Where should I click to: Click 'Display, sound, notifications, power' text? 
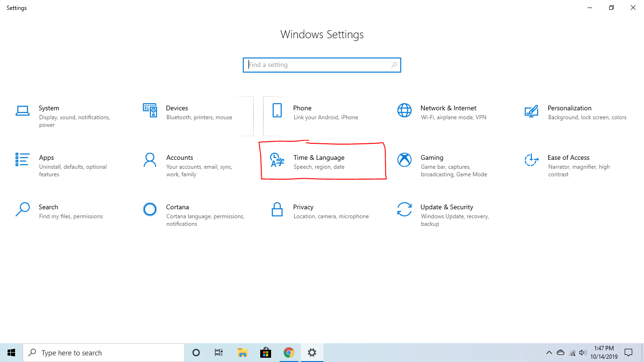coord(74,121)
